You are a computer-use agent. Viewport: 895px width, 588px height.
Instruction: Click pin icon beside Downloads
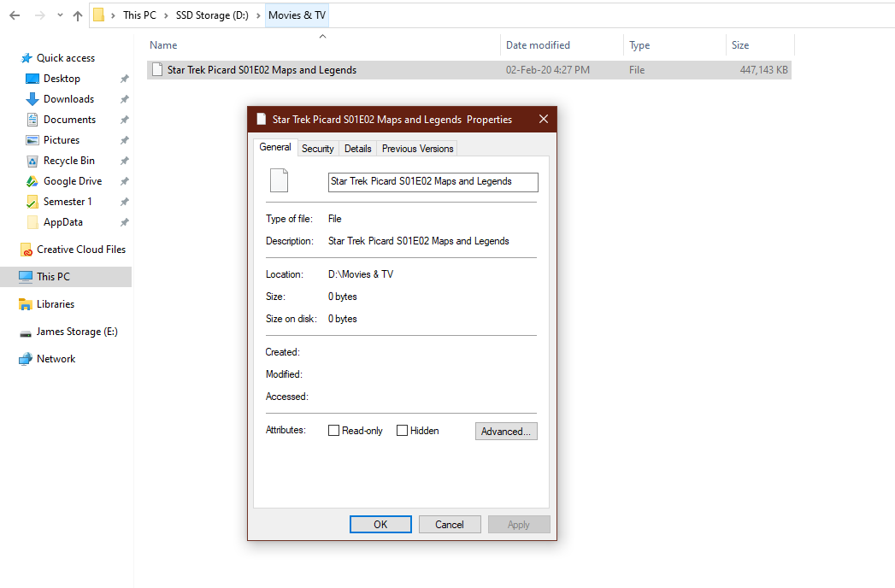tap(124, 99)
